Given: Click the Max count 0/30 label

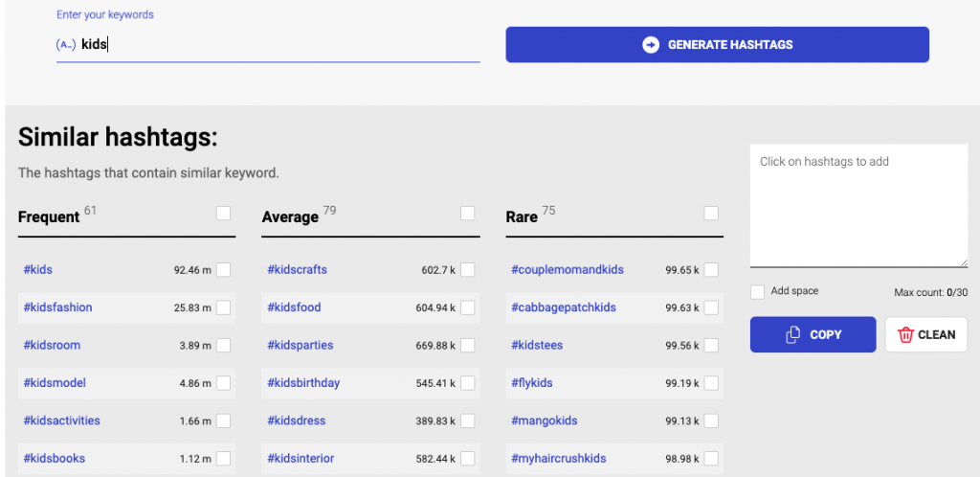Looking at the screenshot, I should pyautogui.click(x=930, y=292).
